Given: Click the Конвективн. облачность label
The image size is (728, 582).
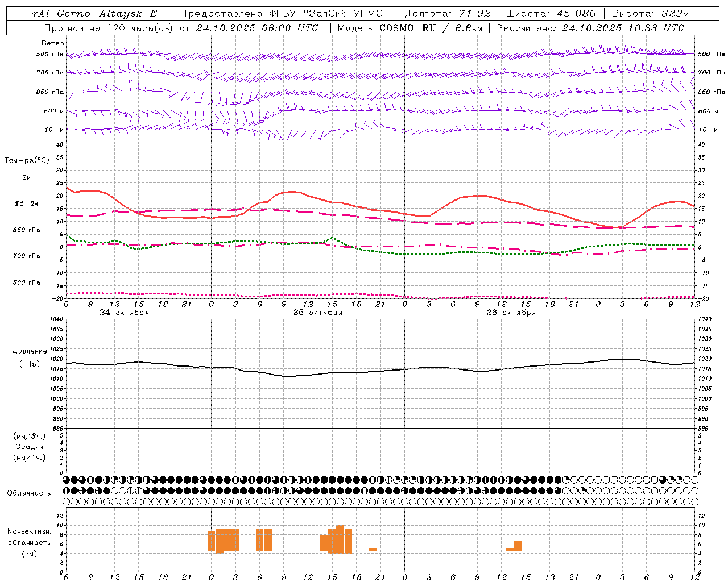Looking at the screenshot, I should click(x=29, y=537).
